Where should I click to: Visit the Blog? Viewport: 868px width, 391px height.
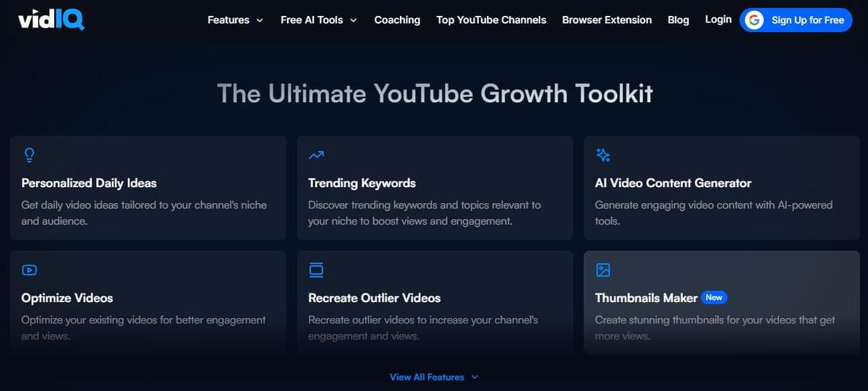click(678, 20)
